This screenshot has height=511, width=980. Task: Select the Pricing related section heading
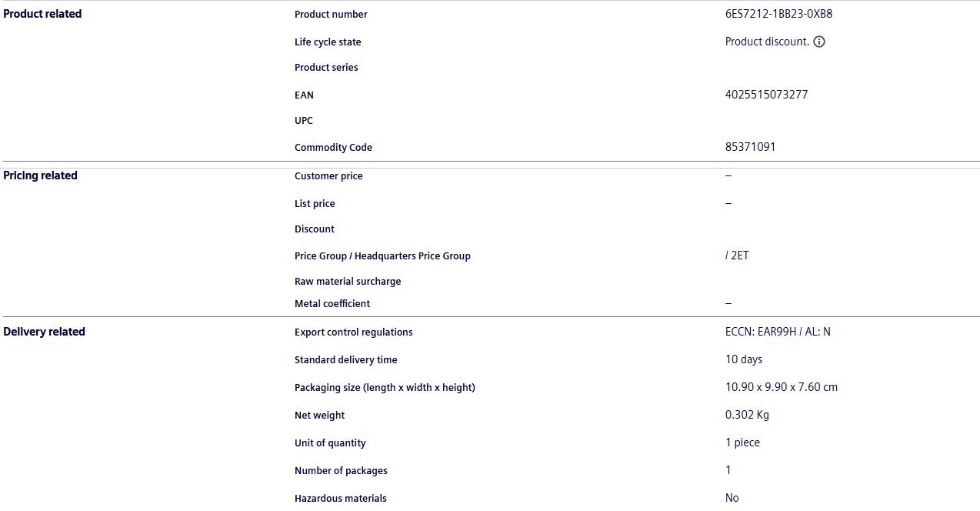(x=40, y=175)
